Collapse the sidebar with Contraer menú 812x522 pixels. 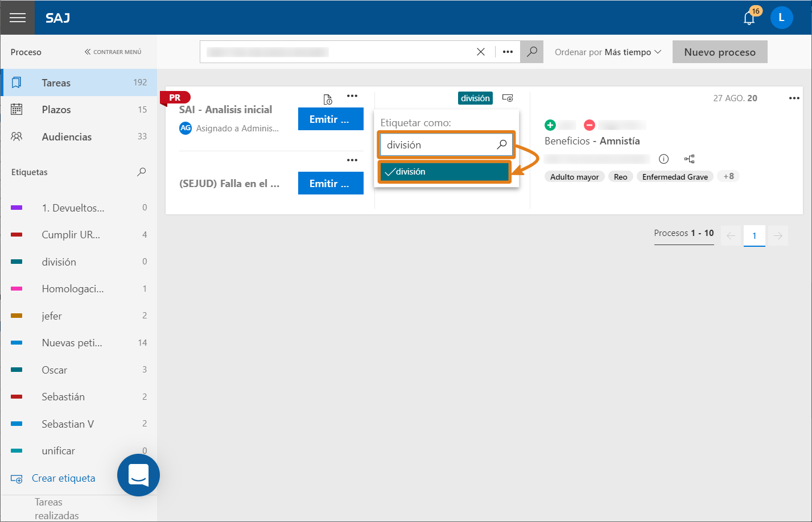pyautogui.click(x=113, y=52)
